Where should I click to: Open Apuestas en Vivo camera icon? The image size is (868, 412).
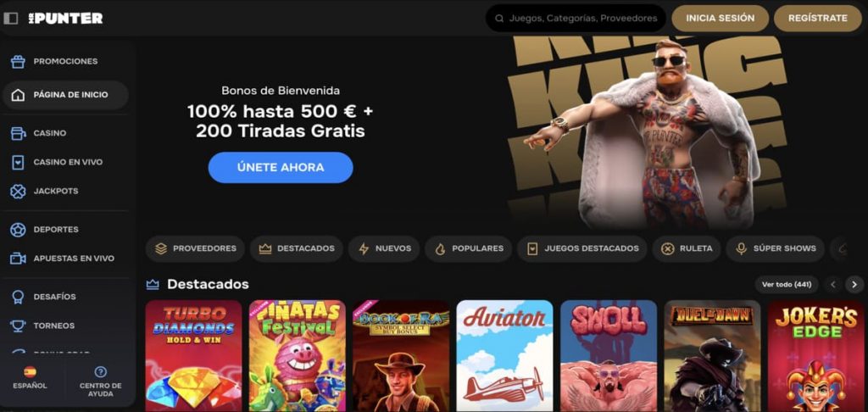pos(18,258)
